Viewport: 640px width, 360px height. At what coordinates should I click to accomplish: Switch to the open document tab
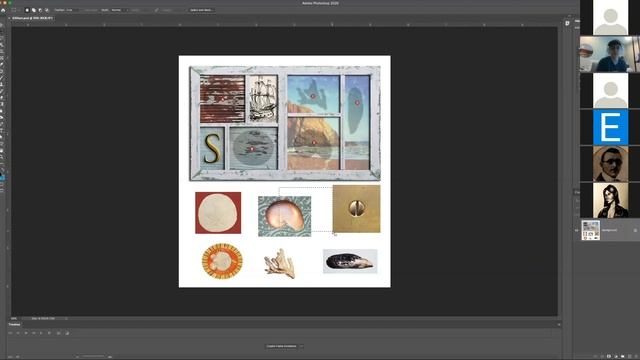pyautogui.click(x=33, y=18)
